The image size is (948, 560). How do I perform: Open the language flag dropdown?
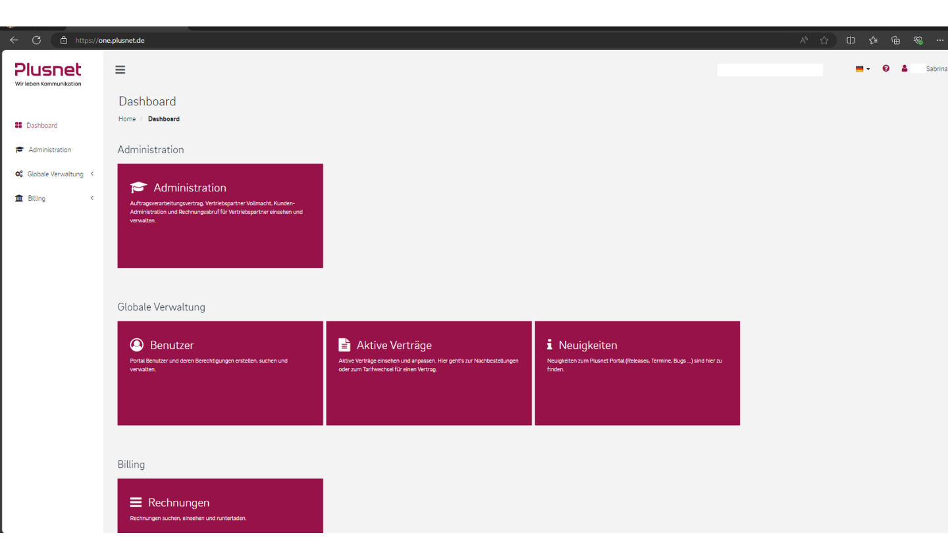pyautogui.click(x=862, y=68)
